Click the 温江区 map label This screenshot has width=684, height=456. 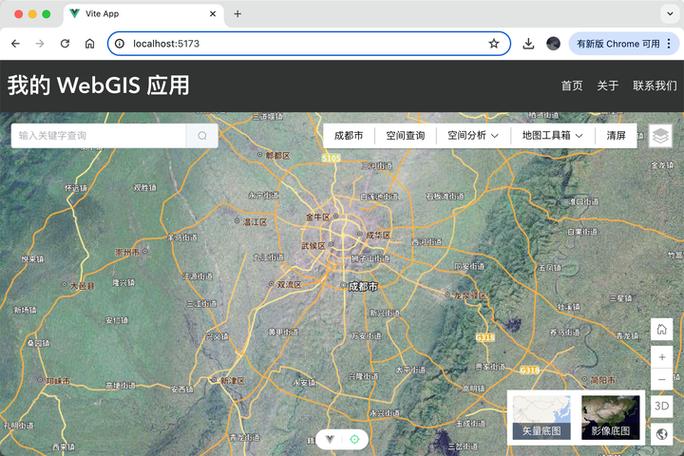[x=255, y=222]
